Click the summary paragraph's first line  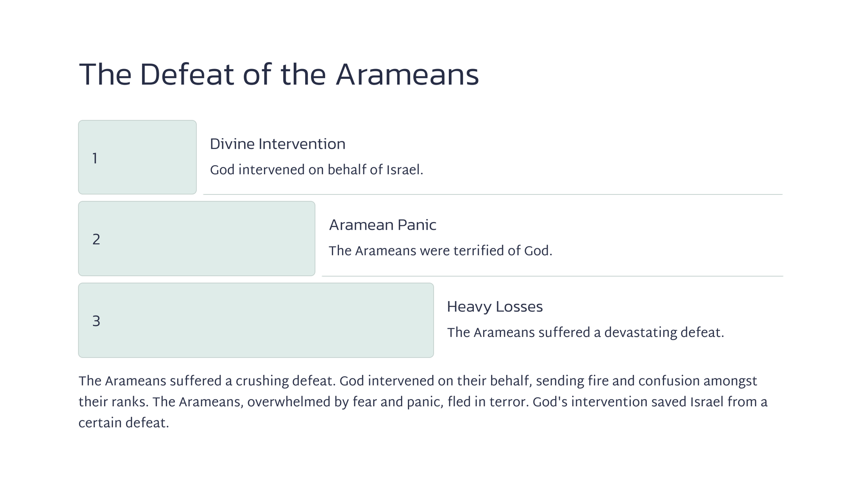pyautogui.click(x=417, y=381)
